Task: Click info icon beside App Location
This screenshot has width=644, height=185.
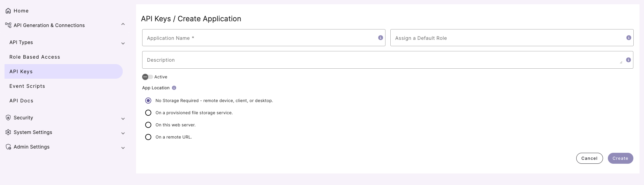Action: coord(174,88)
